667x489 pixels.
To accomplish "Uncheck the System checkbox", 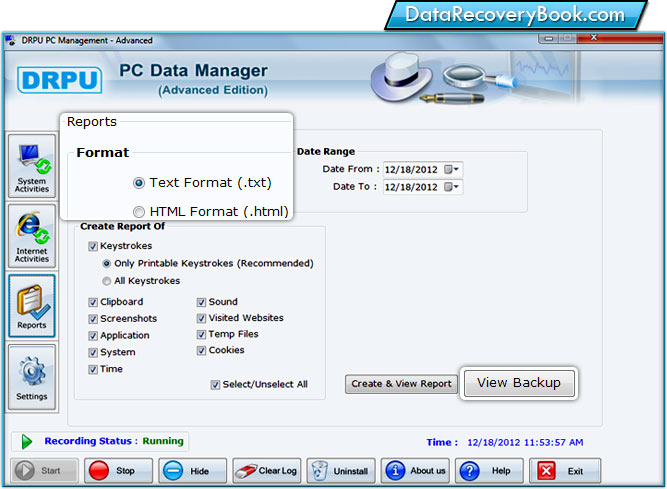I will pos(93,353).
